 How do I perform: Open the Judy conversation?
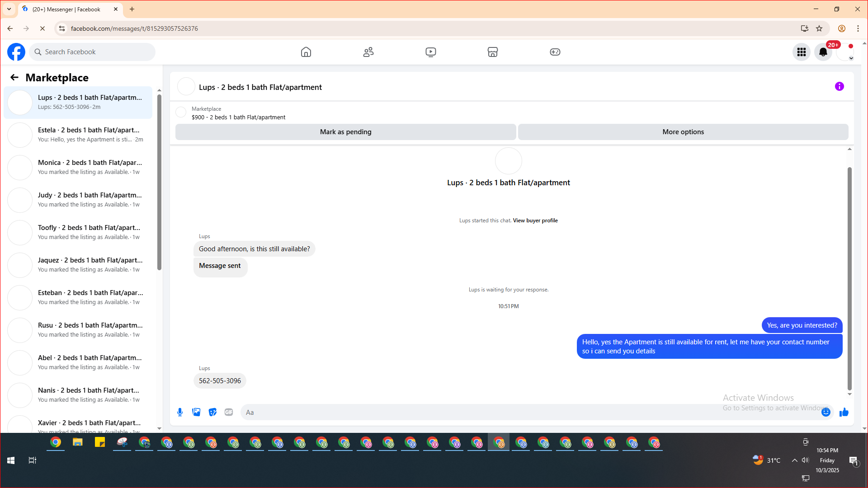[78, 200]
